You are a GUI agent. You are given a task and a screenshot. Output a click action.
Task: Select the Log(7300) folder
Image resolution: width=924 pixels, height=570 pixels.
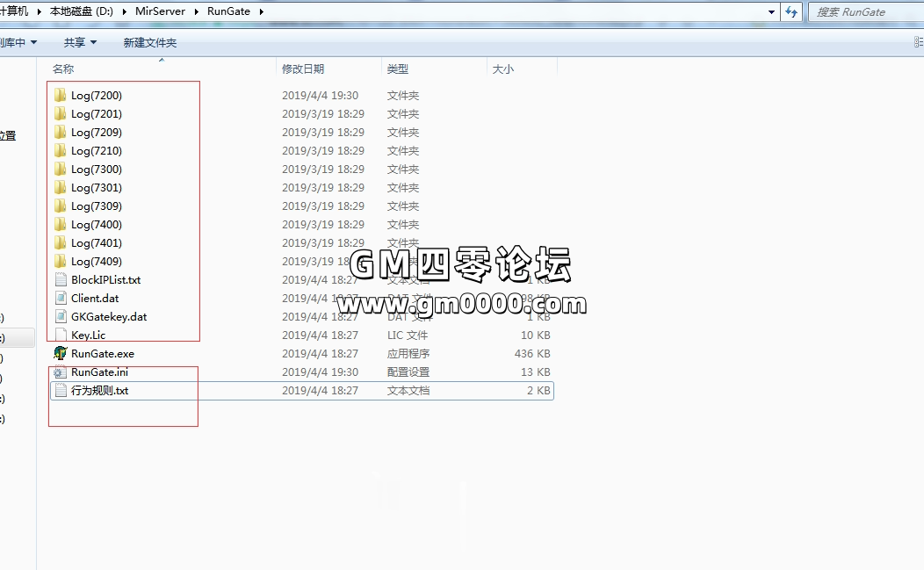(x=96, y=169)
